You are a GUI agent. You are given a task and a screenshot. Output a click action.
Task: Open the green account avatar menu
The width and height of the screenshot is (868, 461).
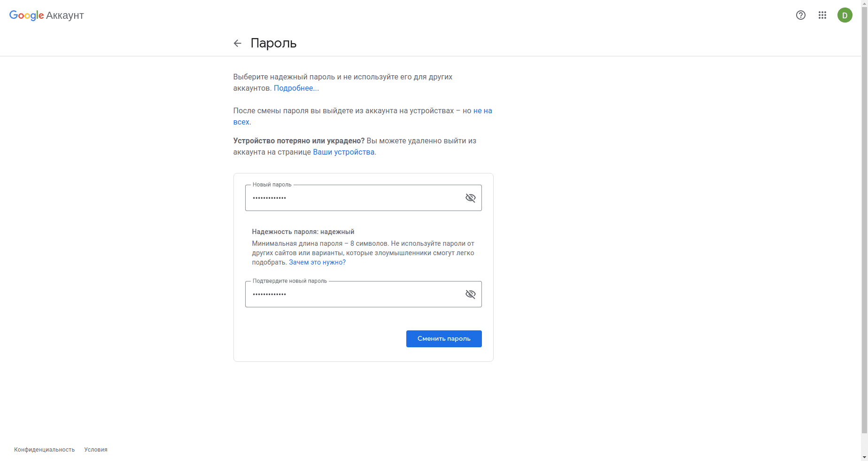tap(845, 15)
